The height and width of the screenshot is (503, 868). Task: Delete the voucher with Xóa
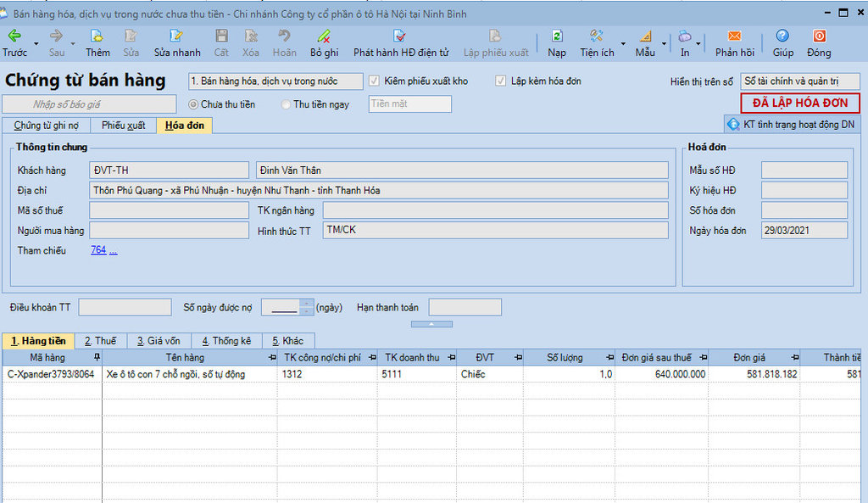click(x=251, y=43)
